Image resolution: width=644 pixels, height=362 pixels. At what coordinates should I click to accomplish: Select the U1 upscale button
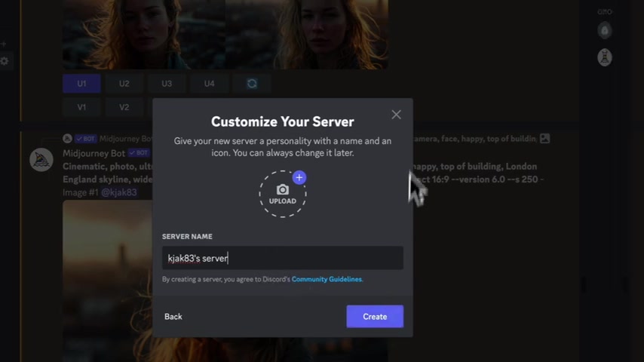pyautogui.click(x=81, y=84)
